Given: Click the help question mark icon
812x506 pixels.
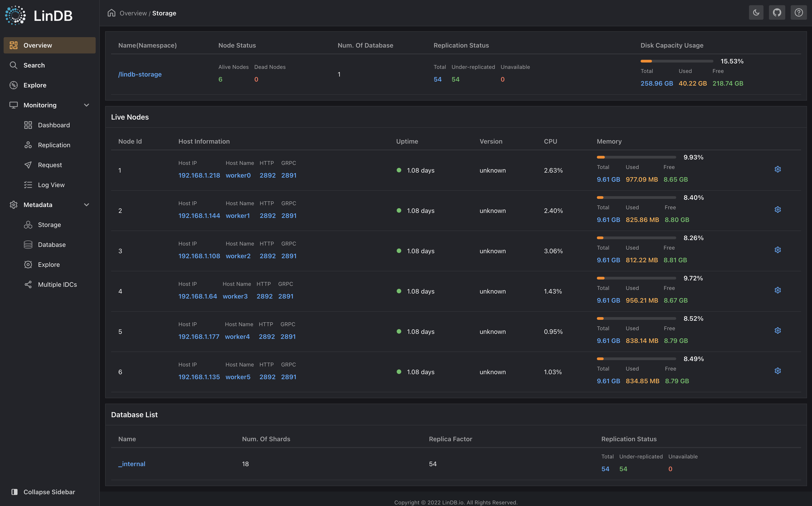Looking at the screenshot, I should click(x=799, y=12).
